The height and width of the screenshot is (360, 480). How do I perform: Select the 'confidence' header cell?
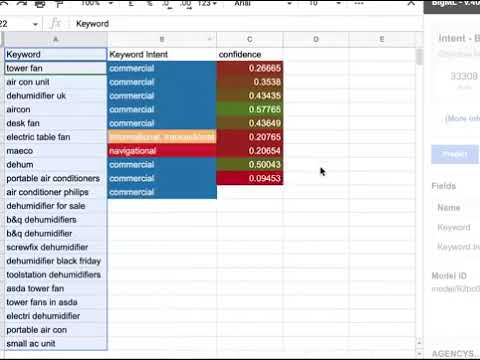[250, 54]
